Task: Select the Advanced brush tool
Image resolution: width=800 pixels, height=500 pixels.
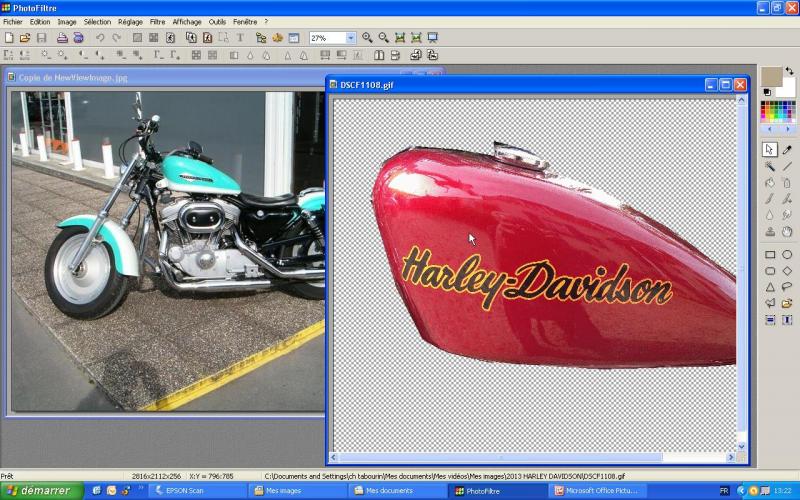Action: pos(787,199)
